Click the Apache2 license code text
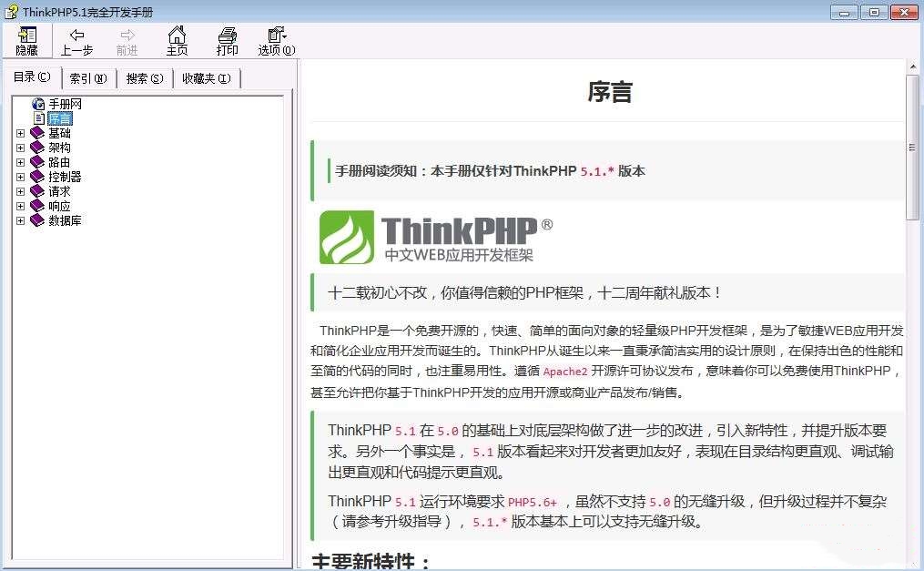Viewport: 924px width, 571px height. (x=565, y=372)
